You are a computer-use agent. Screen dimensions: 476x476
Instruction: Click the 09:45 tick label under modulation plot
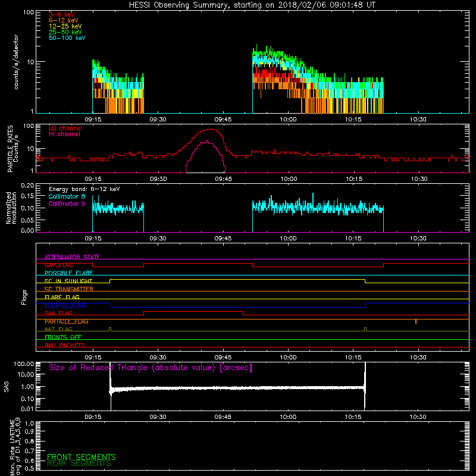coord(223,239)
